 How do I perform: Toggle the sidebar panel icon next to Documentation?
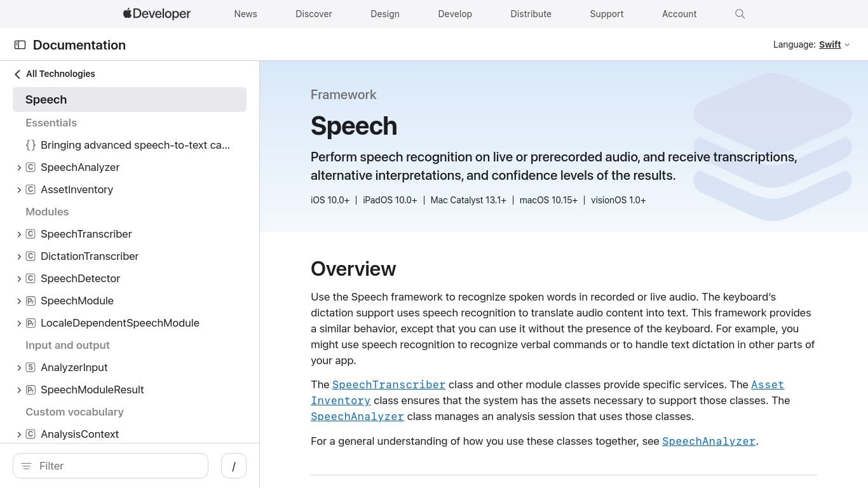20,44
